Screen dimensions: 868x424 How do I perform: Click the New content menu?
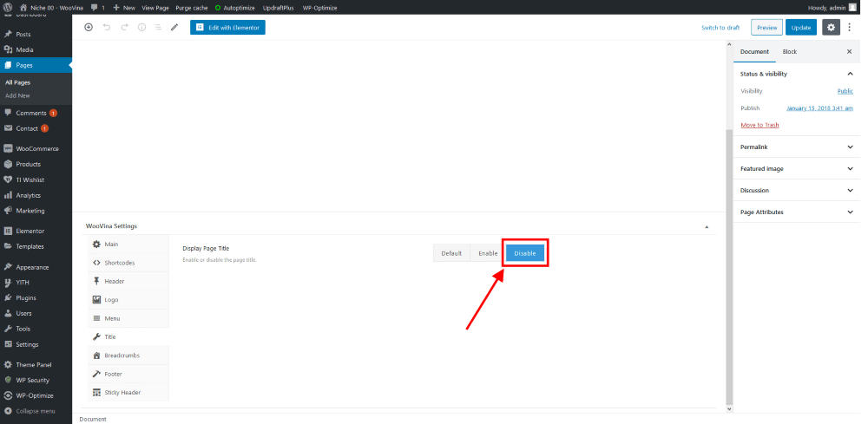point(124,8)
